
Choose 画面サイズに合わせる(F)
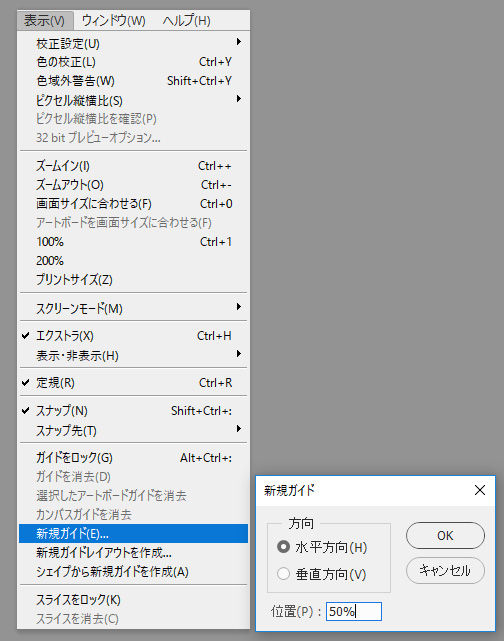(x=133, y=204)
